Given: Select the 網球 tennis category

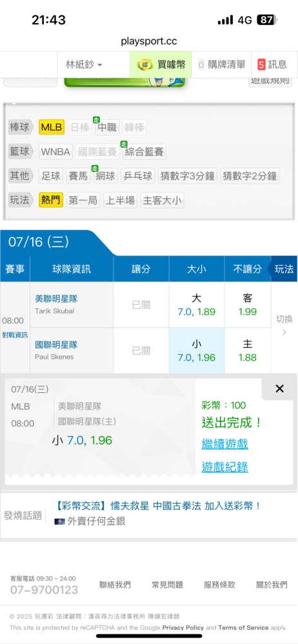Looking at the screenshot, I should 105,176.
